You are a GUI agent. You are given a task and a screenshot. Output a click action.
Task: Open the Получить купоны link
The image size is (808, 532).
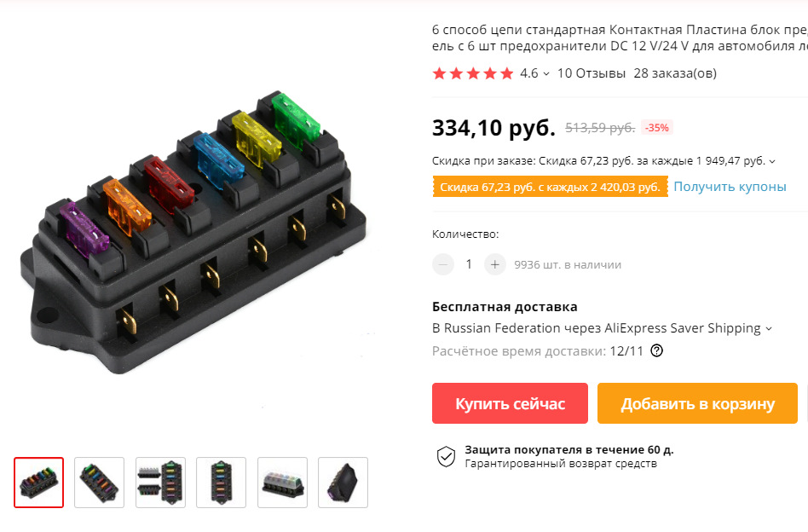pos(730,187)
